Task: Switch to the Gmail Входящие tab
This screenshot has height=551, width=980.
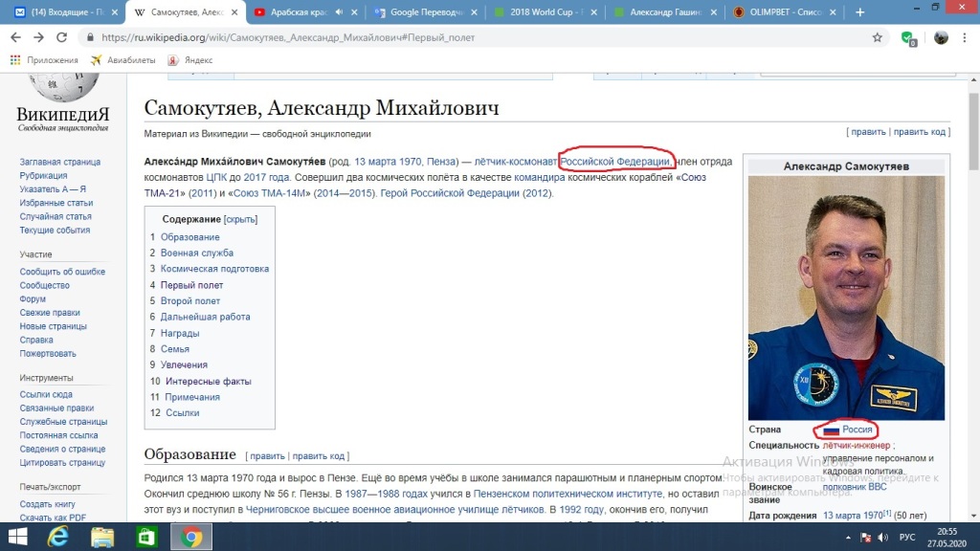Action: (64, 11)
